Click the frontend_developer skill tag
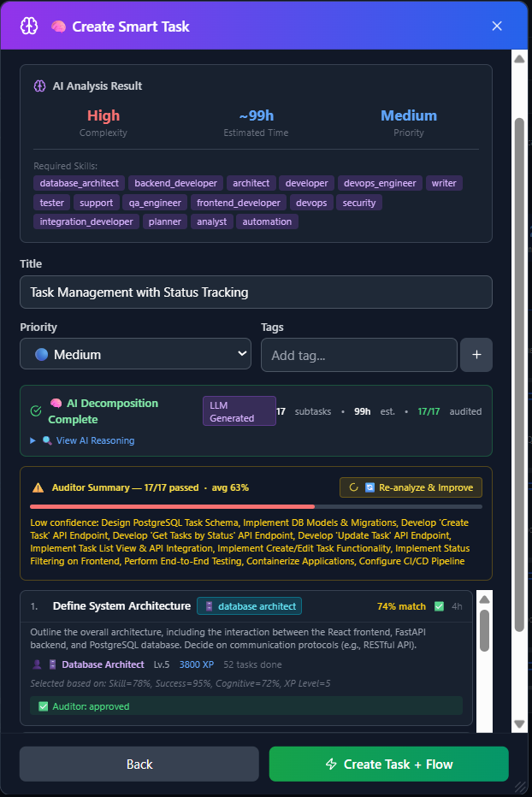Image resolution: width=532 pixels, height=797 pixels. tap(239, 203)
